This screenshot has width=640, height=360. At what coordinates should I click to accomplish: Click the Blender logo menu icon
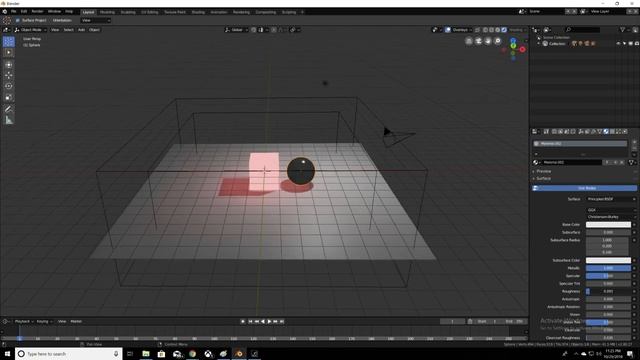[5, 11]
